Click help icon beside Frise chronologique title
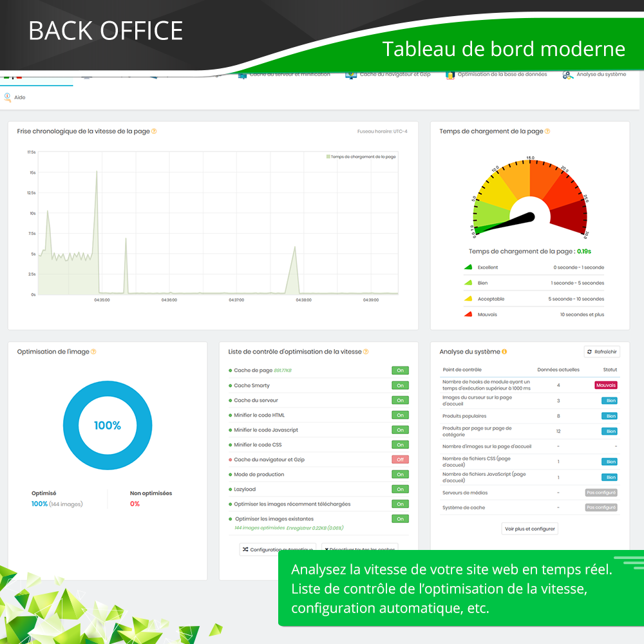The width and height of the screenshot is (644, 644). point(154,131)
